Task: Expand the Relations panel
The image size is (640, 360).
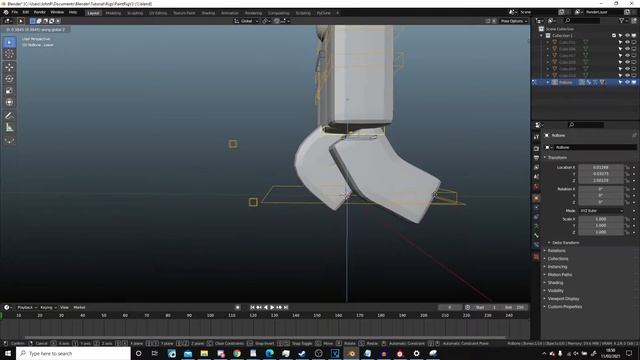Action: pyautogui.click(x=556, y=251)
